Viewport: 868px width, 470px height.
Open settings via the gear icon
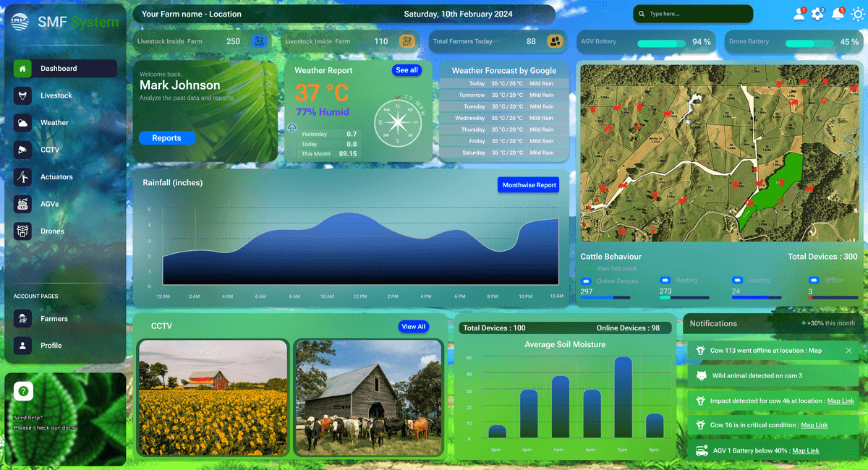[818, 14]
